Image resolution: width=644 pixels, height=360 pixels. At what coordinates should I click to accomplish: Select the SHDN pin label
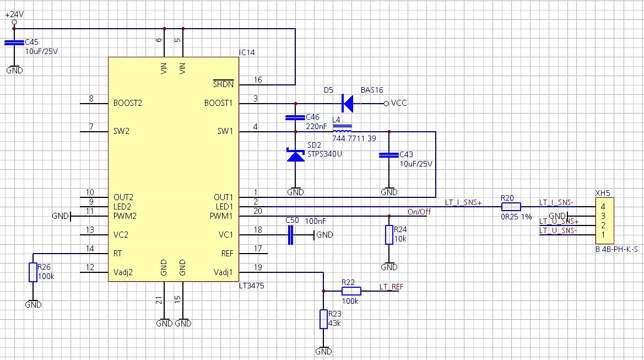224,84
